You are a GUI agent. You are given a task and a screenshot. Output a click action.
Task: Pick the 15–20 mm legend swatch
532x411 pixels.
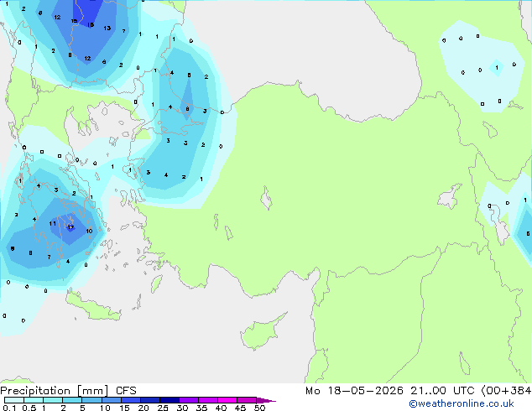(130, 400)
